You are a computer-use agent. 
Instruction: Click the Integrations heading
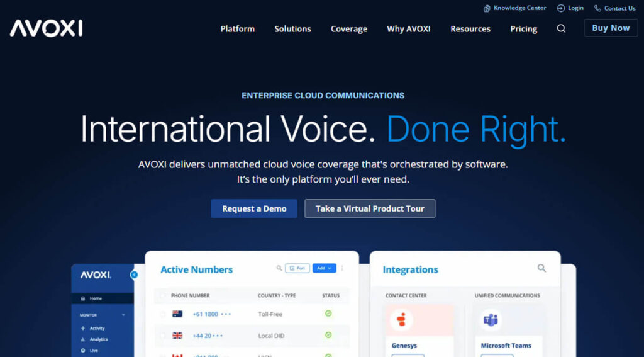410,270
